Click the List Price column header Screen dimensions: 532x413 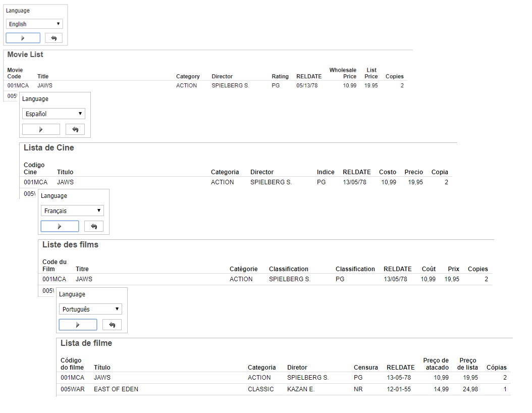point(371,73)
